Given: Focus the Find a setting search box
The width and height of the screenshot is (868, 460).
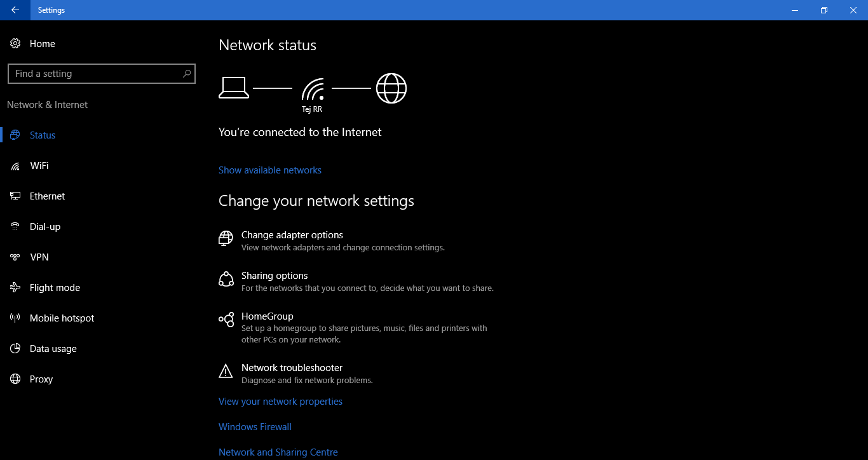Looking at the screenshot, I should [102, 74].
